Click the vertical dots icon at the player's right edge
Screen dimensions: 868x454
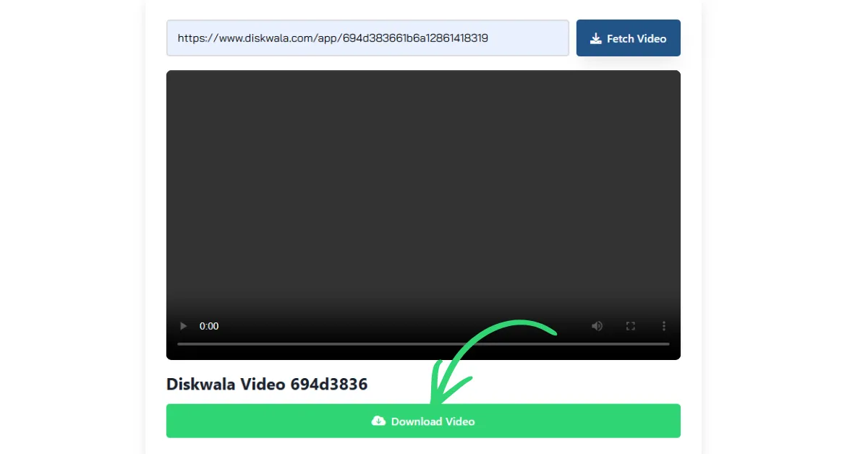click(x=664, y=326)
